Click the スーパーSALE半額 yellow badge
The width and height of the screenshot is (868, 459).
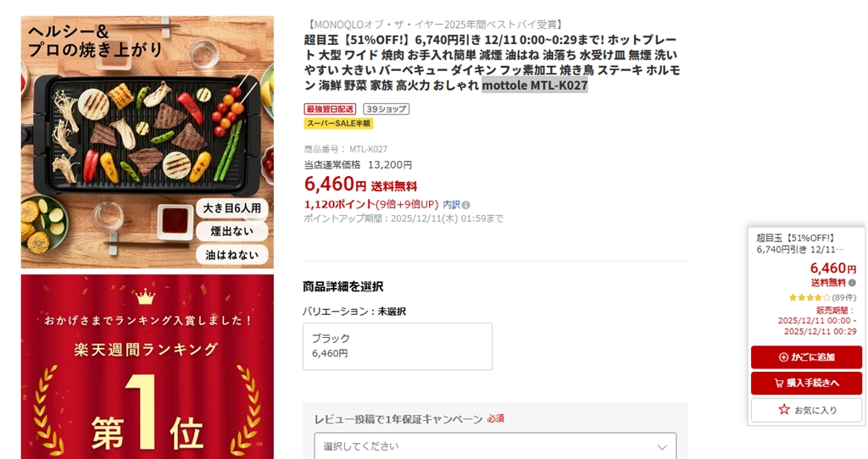338,124
